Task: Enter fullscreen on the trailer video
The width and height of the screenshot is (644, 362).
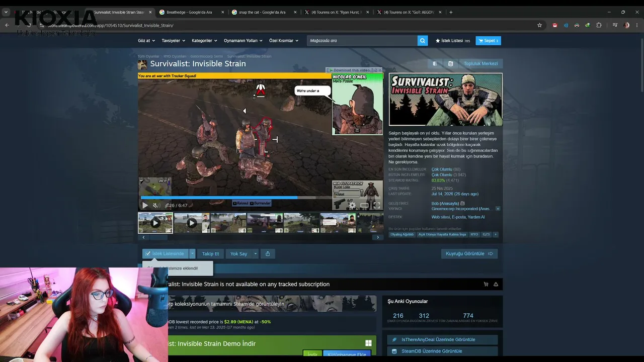Action: pyautogui.click(x=376, y=205)
